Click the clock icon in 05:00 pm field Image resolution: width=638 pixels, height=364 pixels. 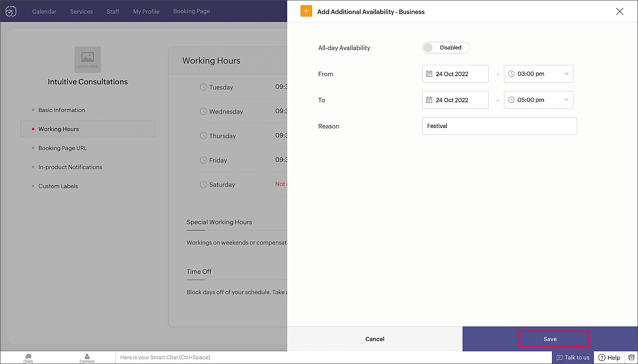point(511,100)
